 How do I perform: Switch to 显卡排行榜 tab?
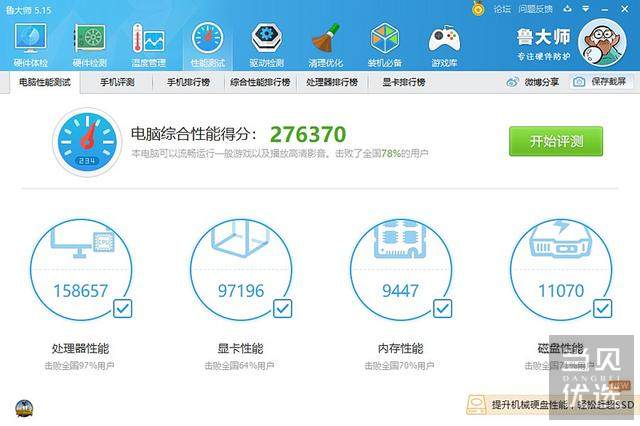point(404,82)
